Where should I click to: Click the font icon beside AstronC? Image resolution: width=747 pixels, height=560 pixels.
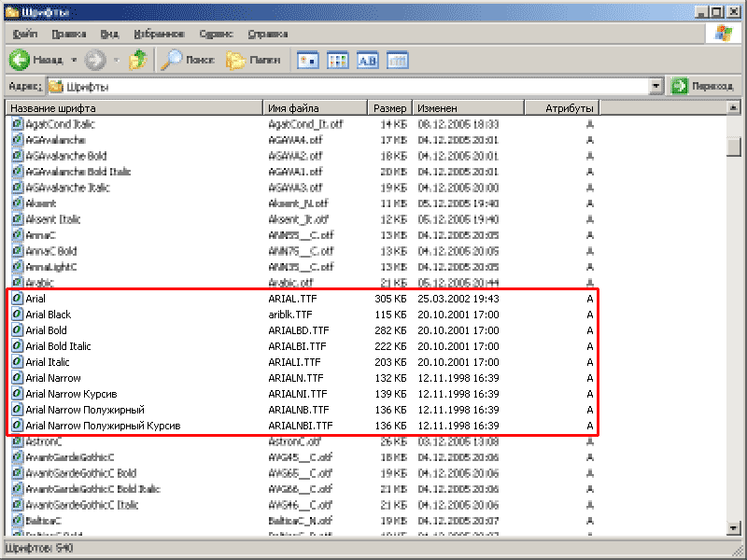coord(17,441)
